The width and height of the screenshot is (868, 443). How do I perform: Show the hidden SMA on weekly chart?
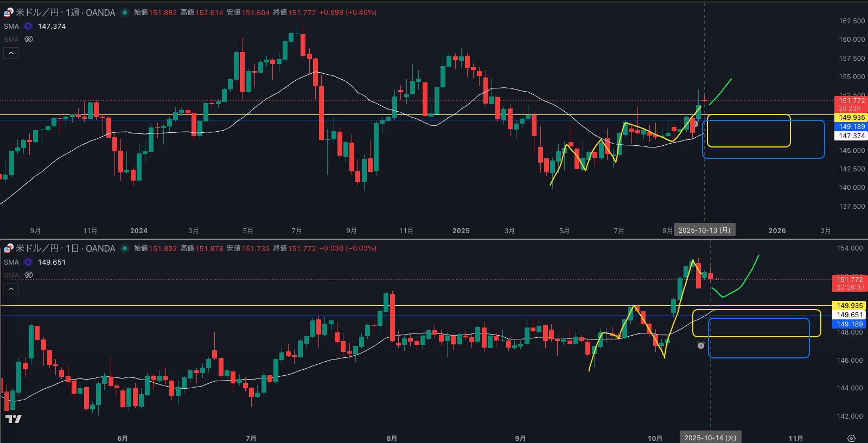[x=29, y=39]
